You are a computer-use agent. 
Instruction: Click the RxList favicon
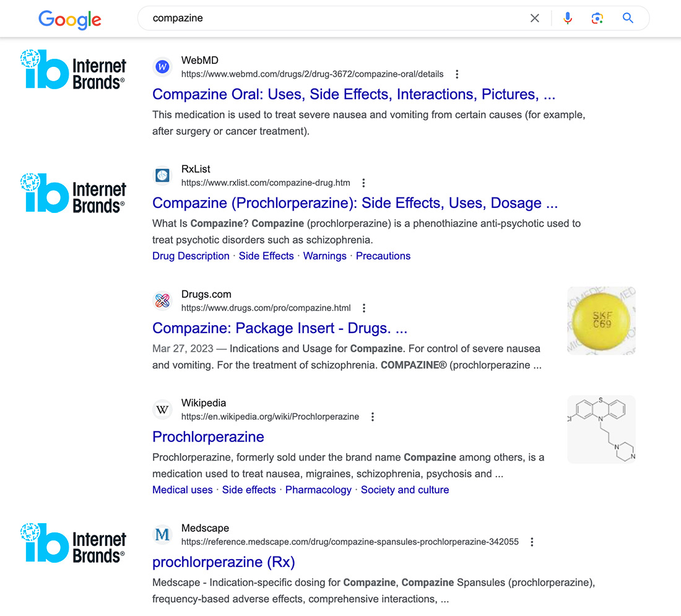point(162,175)
